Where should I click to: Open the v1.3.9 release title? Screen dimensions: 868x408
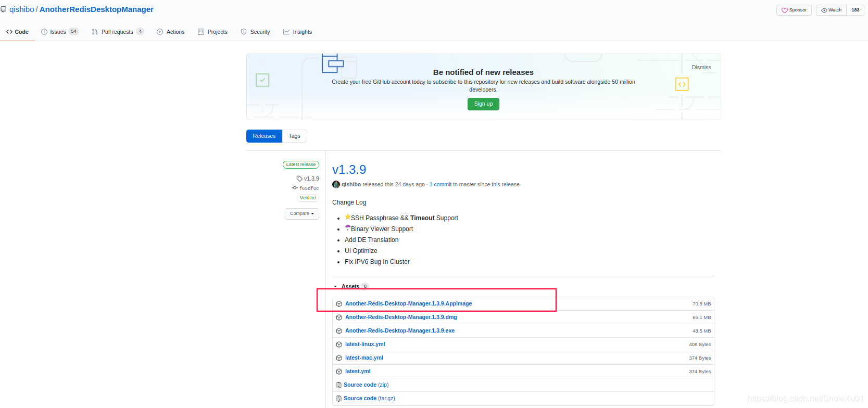(349, 170)
